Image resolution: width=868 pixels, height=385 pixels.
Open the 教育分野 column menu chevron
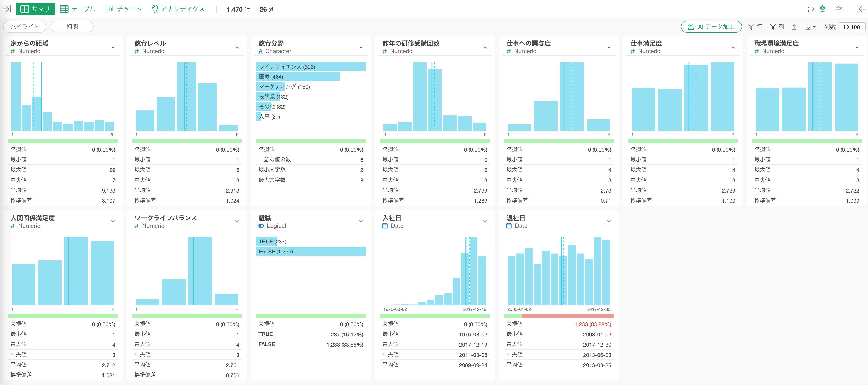(x=361, y=47)
